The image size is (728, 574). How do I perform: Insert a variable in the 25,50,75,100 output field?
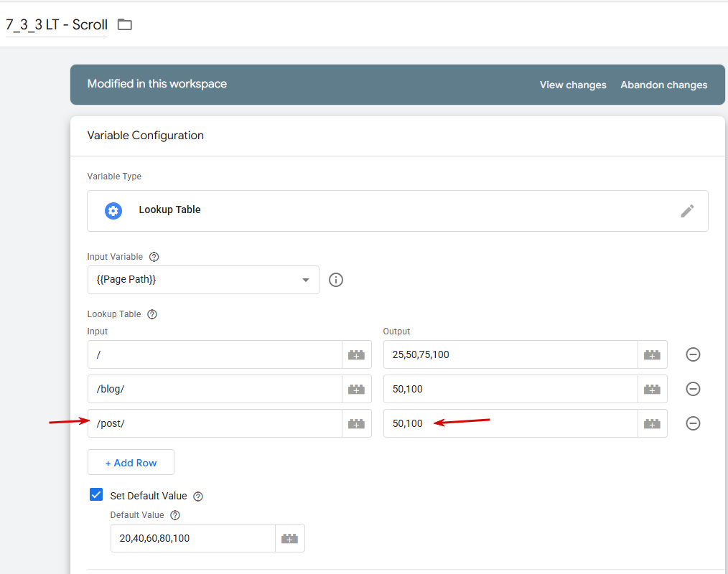point(652,354)
